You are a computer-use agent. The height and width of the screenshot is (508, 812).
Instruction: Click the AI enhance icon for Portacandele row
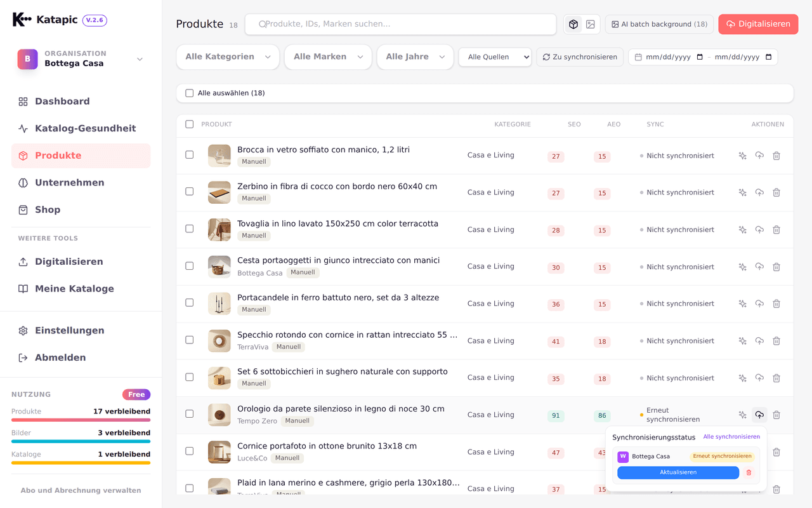tap(742, 304)
